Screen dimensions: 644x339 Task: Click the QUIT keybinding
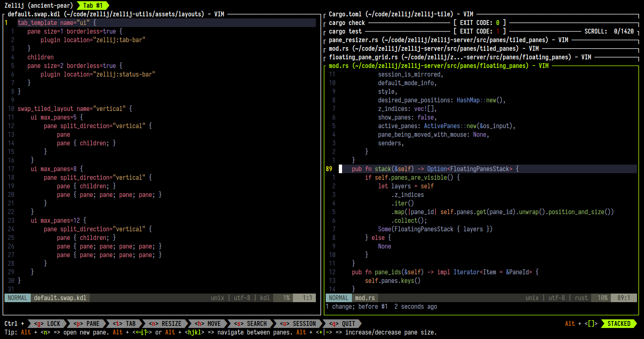(342, 323)
